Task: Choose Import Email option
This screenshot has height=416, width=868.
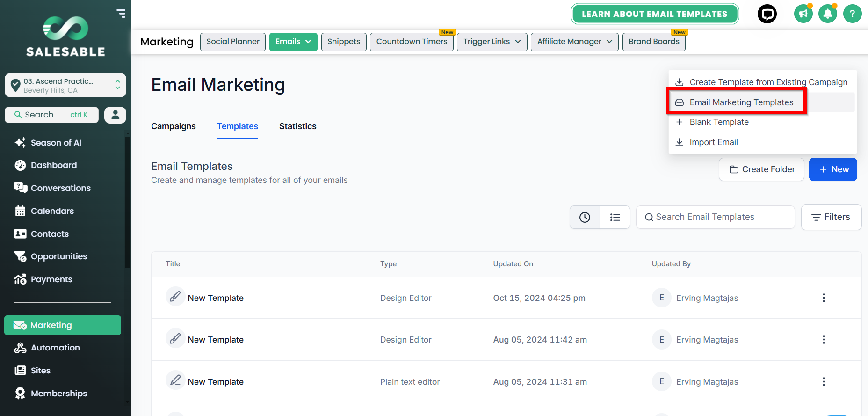Action: pyautogui.click(x=762, y=142)
